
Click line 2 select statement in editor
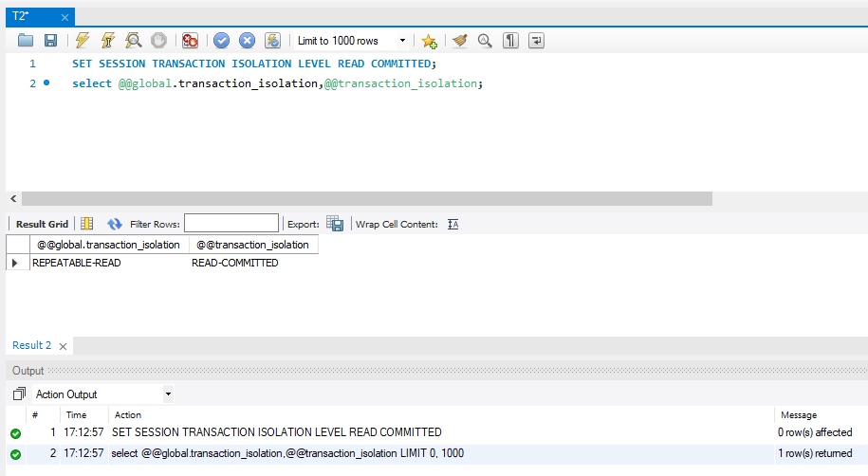(x=277, y=83)
